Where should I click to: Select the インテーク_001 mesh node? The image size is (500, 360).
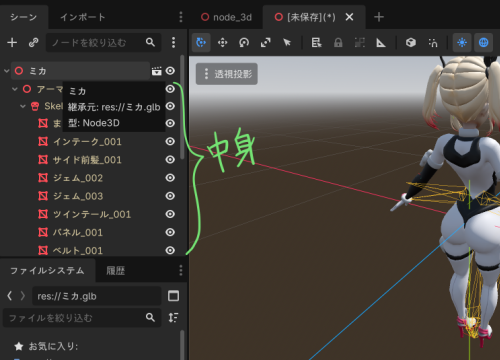point(87,142)
